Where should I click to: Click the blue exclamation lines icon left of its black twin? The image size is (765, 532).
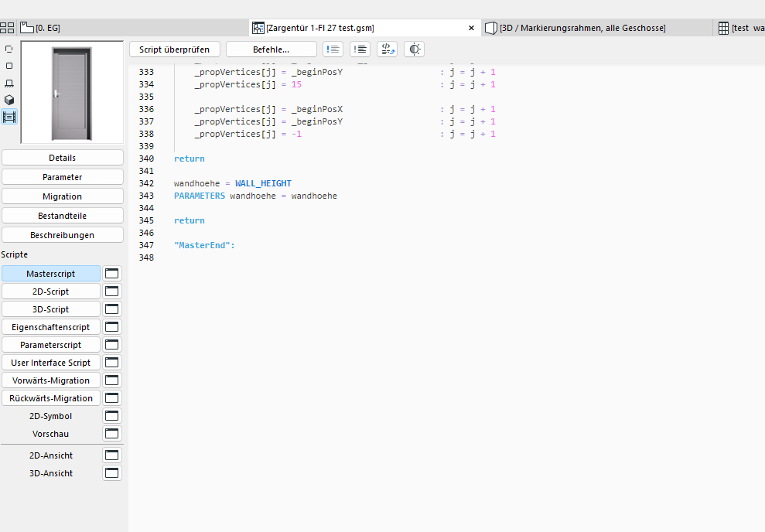coord(333,49)
